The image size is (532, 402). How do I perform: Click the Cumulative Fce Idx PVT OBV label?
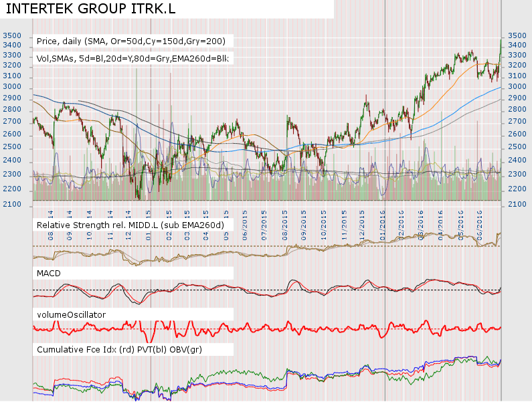(x=119, y=350)
